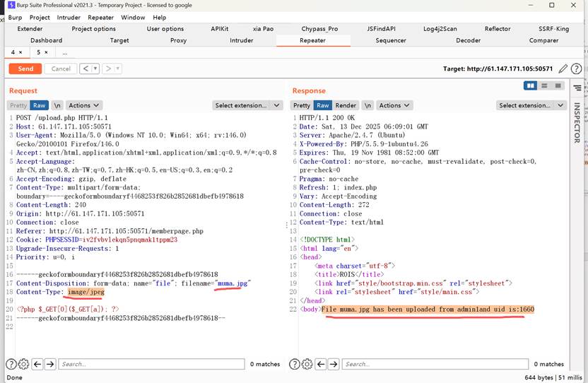Open help icon next to Target

pos(576,69)
